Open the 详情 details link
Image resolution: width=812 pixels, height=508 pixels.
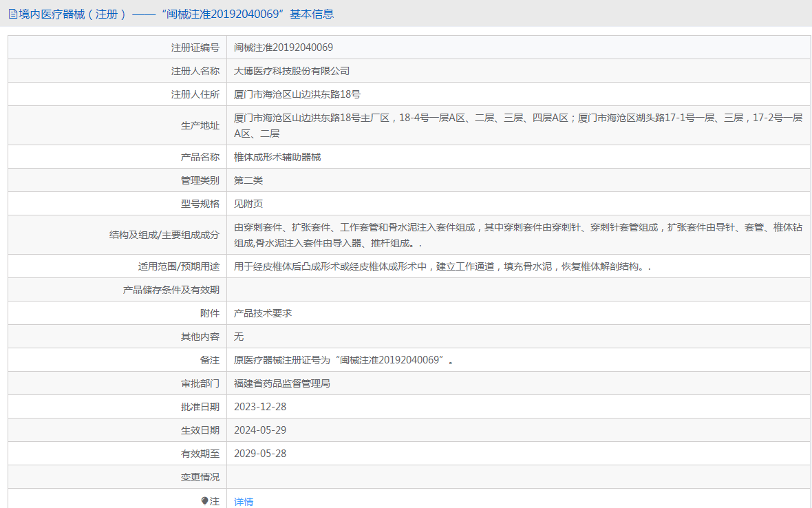[244, 502]
